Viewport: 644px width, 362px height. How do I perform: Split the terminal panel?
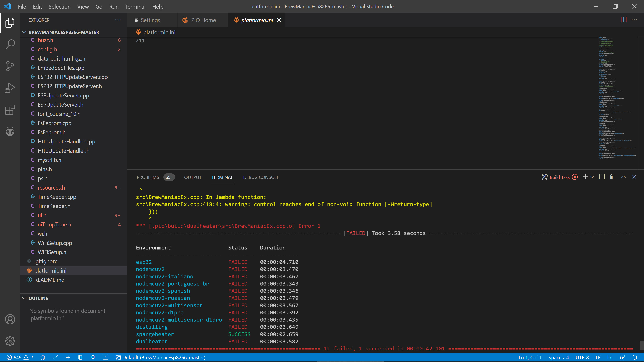point(602,177)
